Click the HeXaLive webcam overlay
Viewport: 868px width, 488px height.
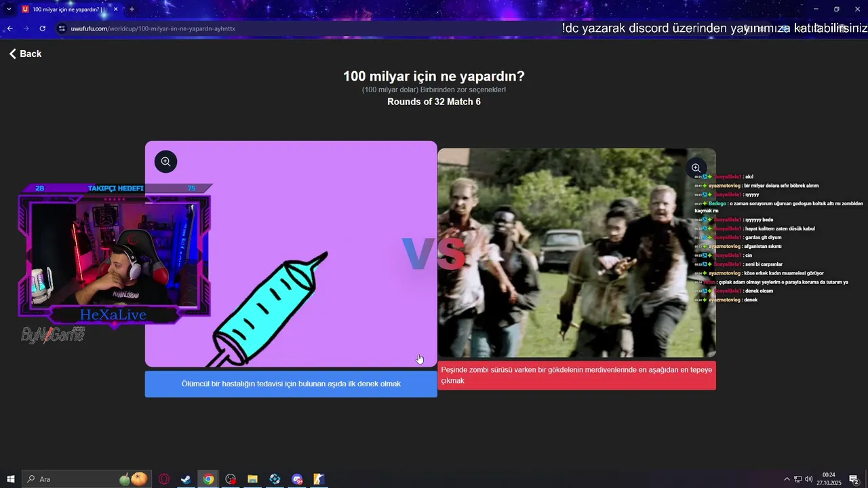(x=114, y=261)
